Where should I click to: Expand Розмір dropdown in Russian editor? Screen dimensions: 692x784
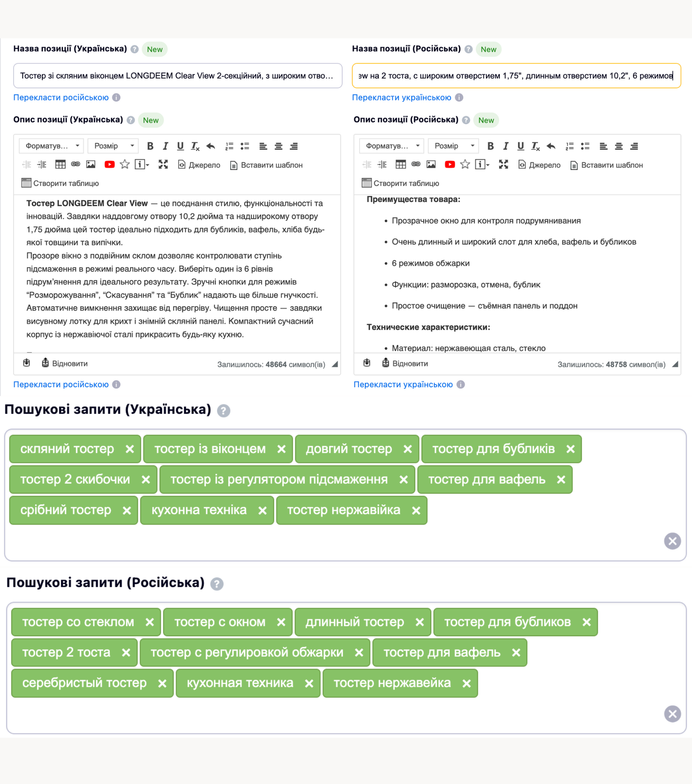[453, 146]
